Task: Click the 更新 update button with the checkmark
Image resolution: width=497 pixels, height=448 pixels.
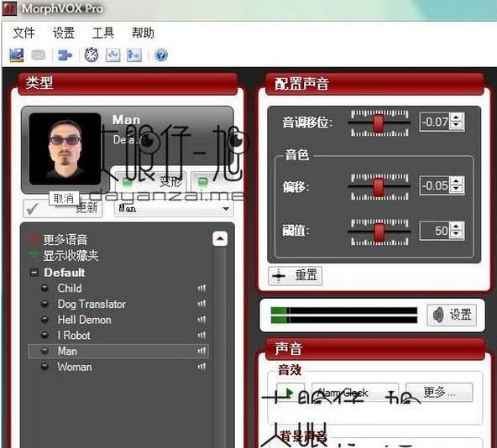Action: click(x=63, y=208)
